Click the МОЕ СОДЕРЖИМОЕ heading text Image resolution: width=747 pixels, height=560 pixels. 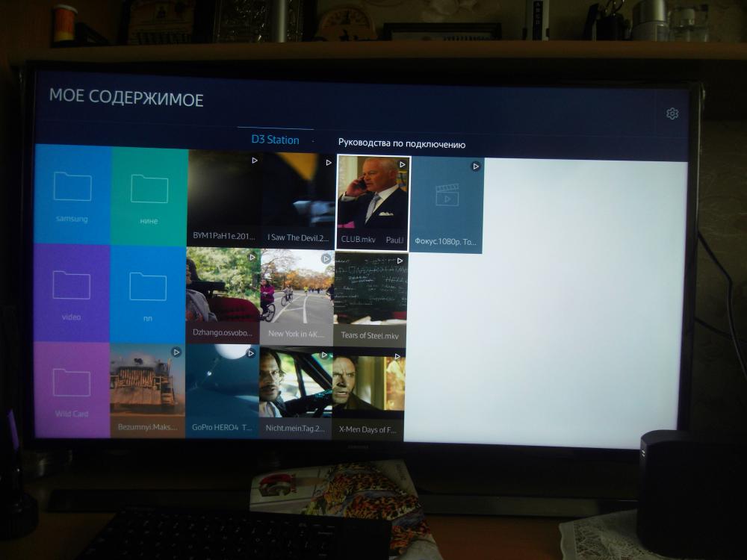pyautogui.click(x=126, y=98)
